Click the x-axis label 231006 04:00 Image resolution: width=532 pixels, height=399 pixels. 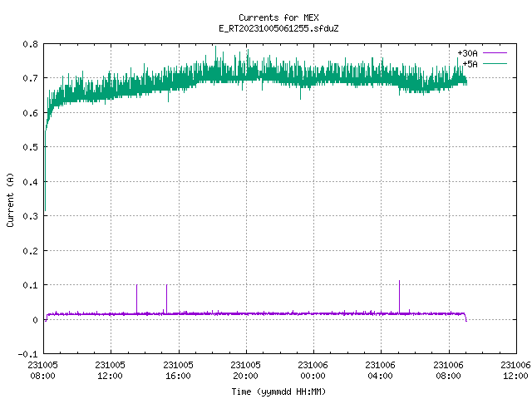pos(380,370)
